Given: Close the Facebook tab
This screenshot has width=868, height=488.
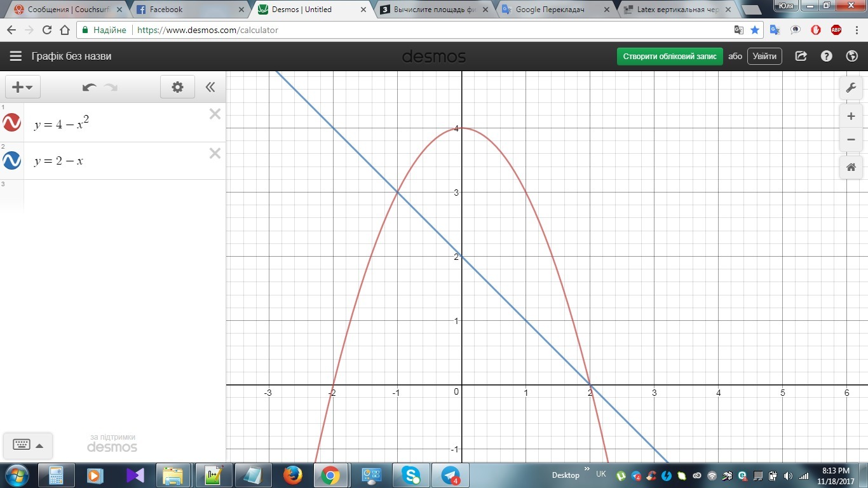Looking at the screenshot, I should (x=240, y=10).
